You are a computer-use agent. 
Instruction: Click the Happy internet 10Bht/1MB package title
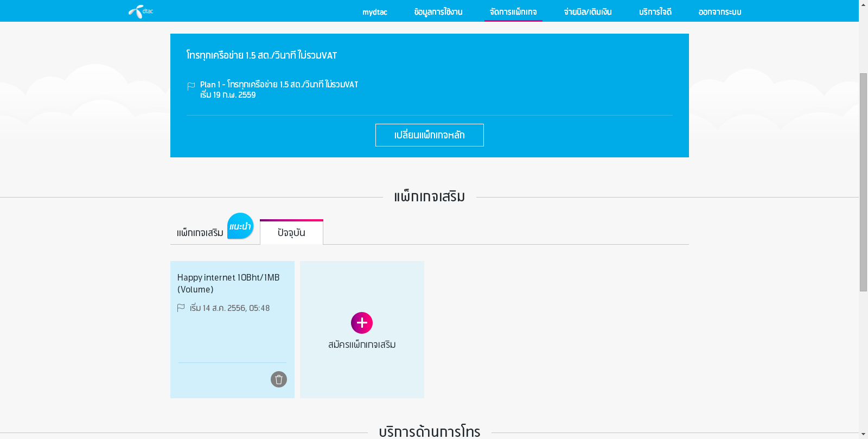pyautogui.click(x=228, y=283)
